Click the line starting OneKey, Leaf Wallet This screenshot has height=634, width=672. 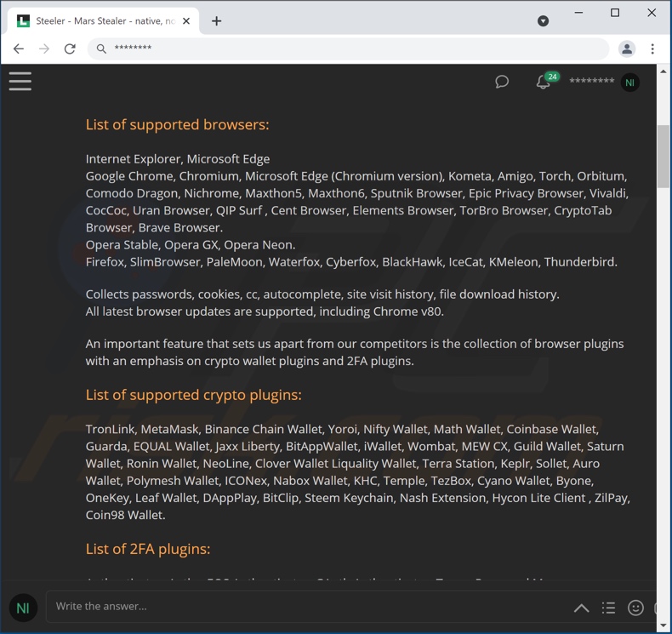coord(357,498)
